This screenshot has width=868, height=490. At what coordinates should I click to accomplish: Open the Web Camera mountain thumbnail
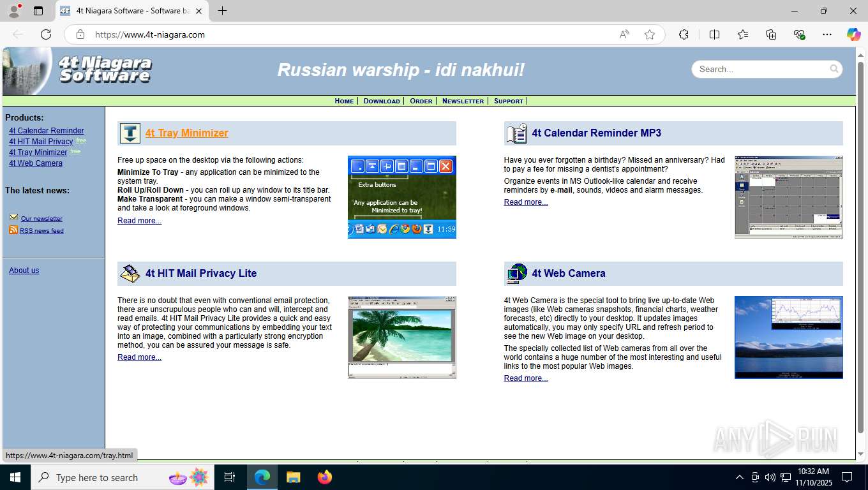coord(789,338)
